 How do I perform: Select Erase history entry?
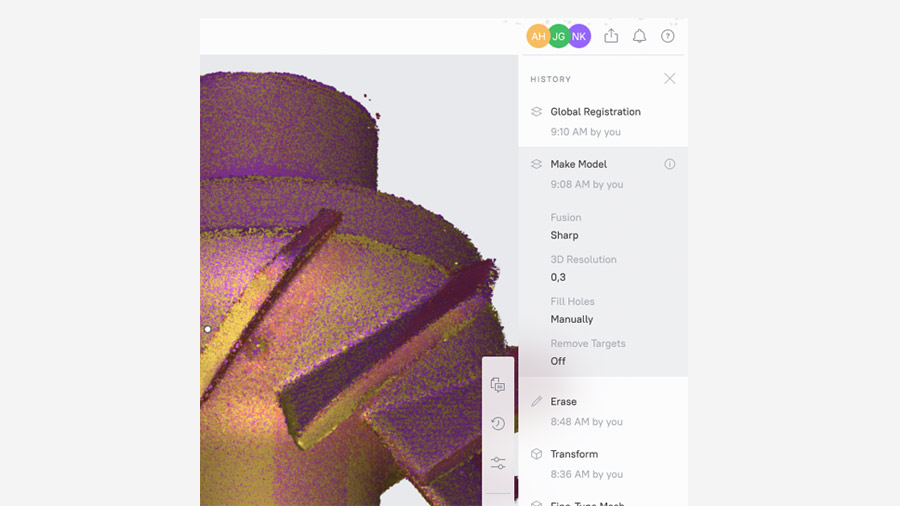pyautogui.click(x=603, y=411)
